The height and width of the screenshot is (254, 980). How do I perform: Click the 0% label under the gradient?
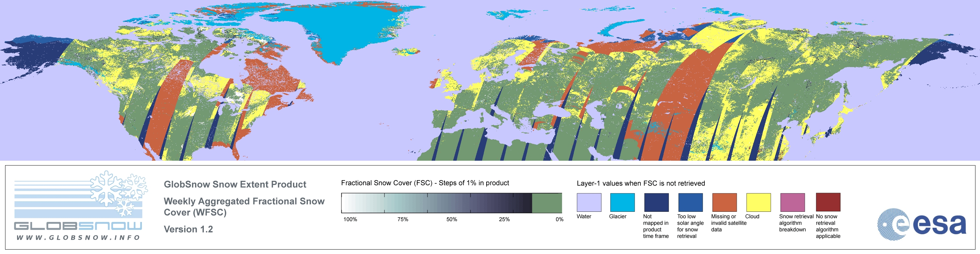[x=559, y=219]
